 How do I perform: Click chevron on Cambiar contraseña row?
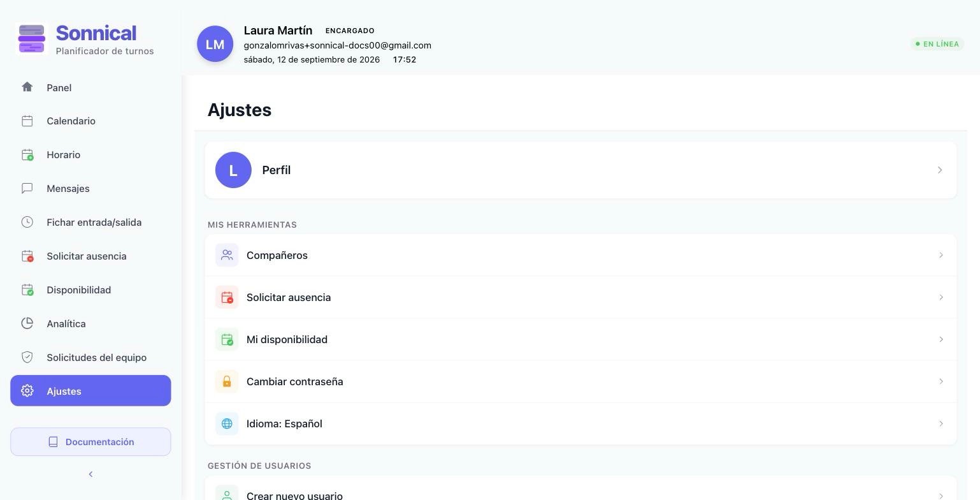click(940, 381)
